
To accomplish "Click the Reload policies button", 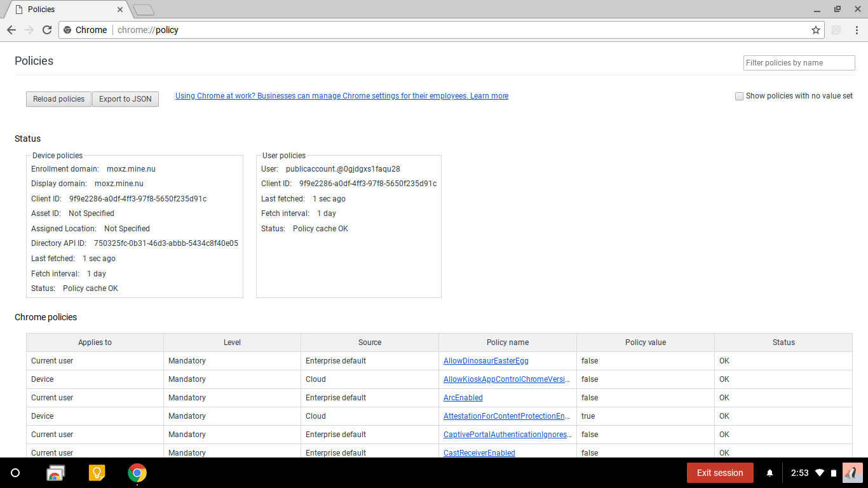I will pyautogui.click(x=58, y=99).
